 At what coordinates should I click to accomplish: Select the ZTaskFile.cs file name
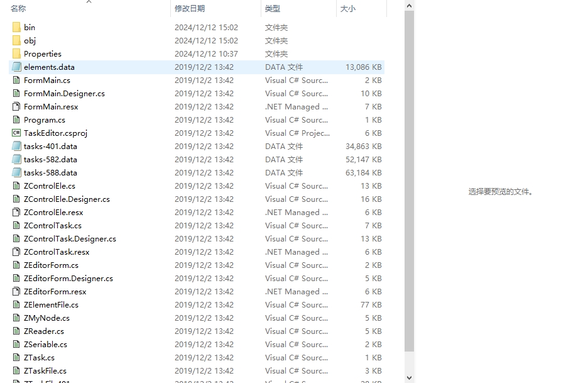(45, 370)
